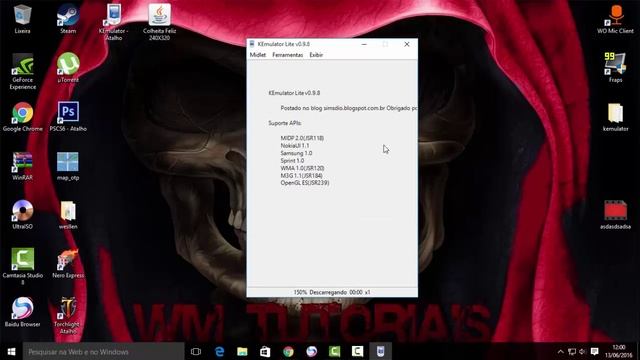This screenshot has width=640, height=360.
Task: Select the WO Mic Client desktop icon
Action: click(616, 19)
